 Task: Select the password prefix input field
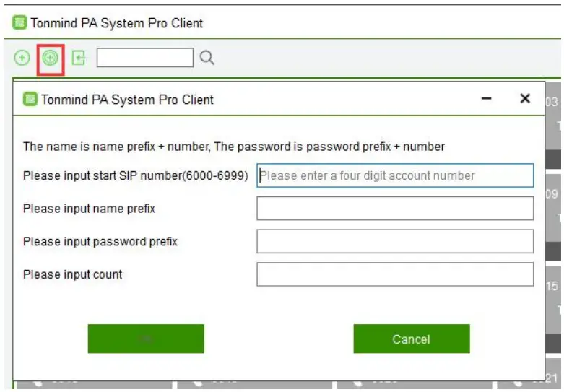395,242
